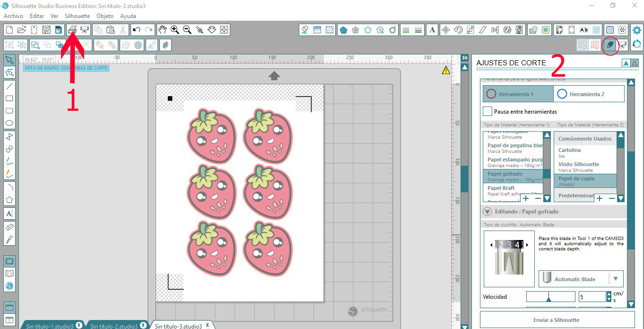Select the Herramienta 2 option
The height and width of the screenshot is (329, 644).
tap(589, 94)
